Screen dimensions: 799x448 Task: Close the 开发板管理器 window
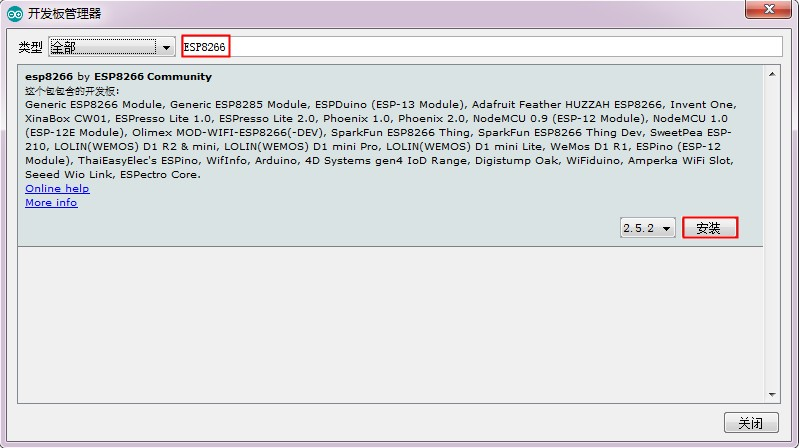coord(769,9)
